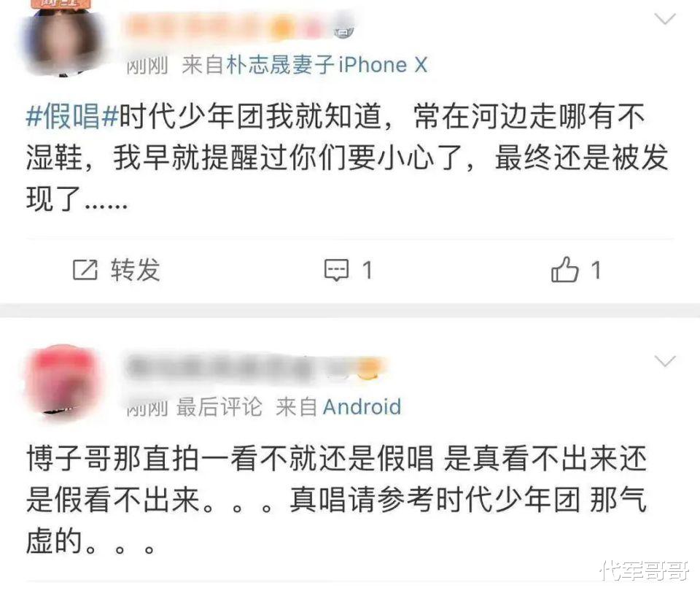Viewport: 700px width, 596px height.
Task: Expand the second post's chevron menu
Action: (x=665, y=360)
